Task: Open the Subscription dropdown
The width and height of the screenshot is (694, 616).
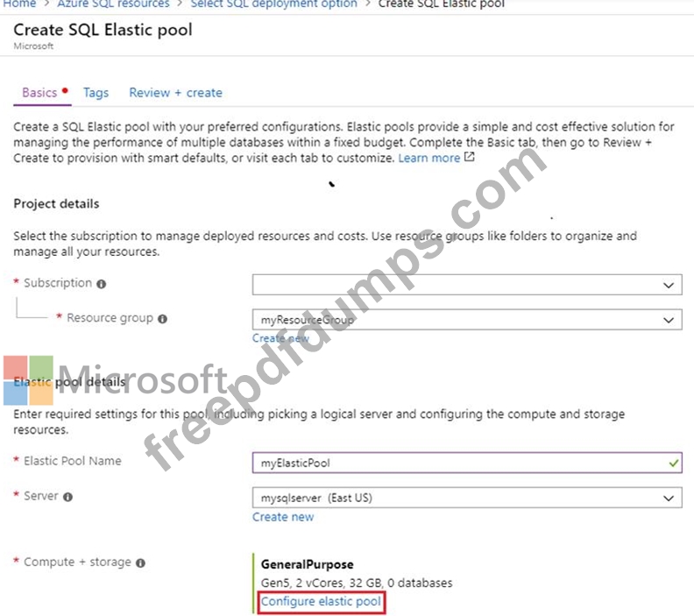Action: pyautogui.click(x=467, y=285)
